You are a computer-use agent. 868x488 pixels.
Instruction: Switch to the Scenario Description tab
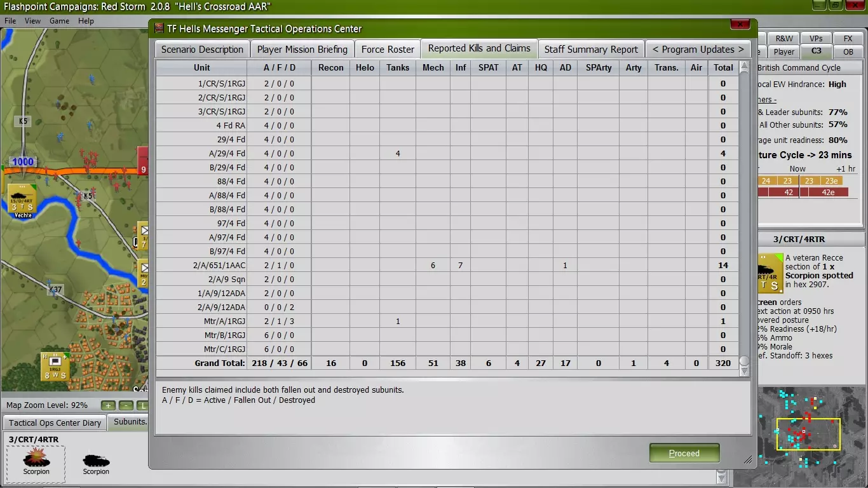tap(202, 50)
